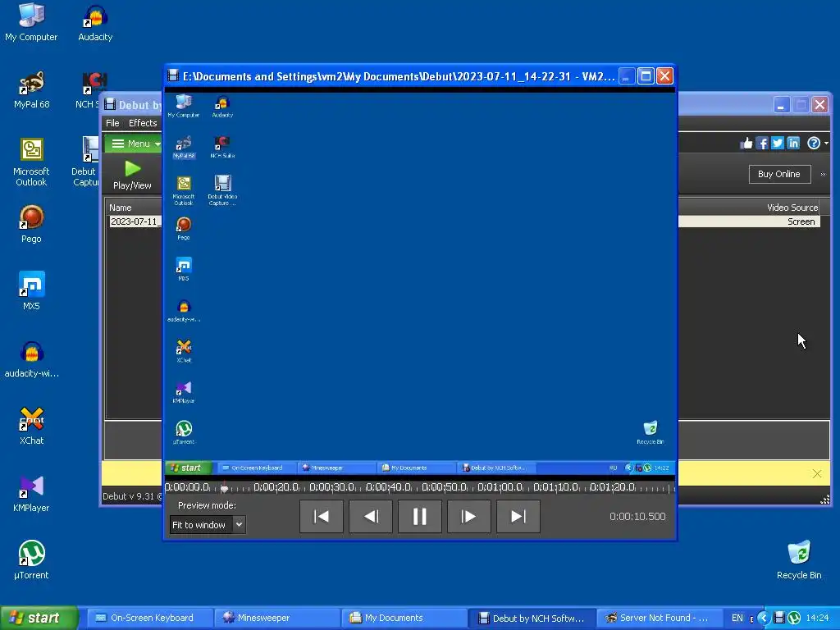The width and height of the screenshot is (840, 630).
Task: Seek timeline to the 0:00:40.0 mark
Action: pos(390,487)
